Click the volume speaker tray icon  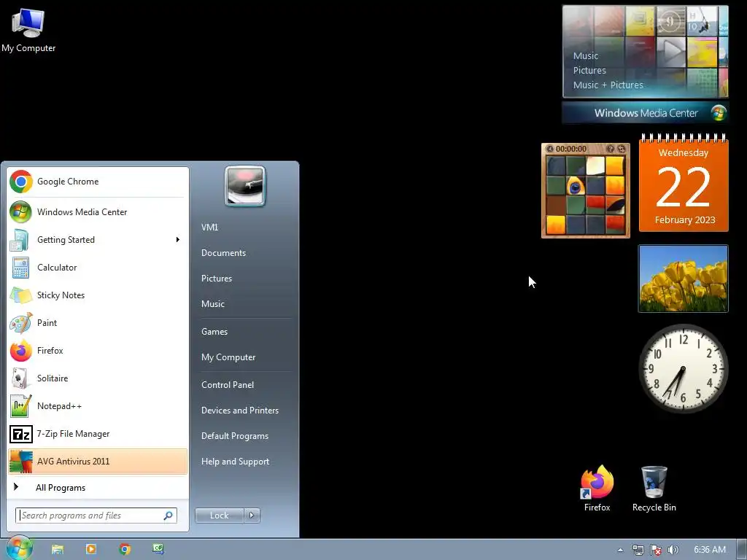[x=673, y=550]
